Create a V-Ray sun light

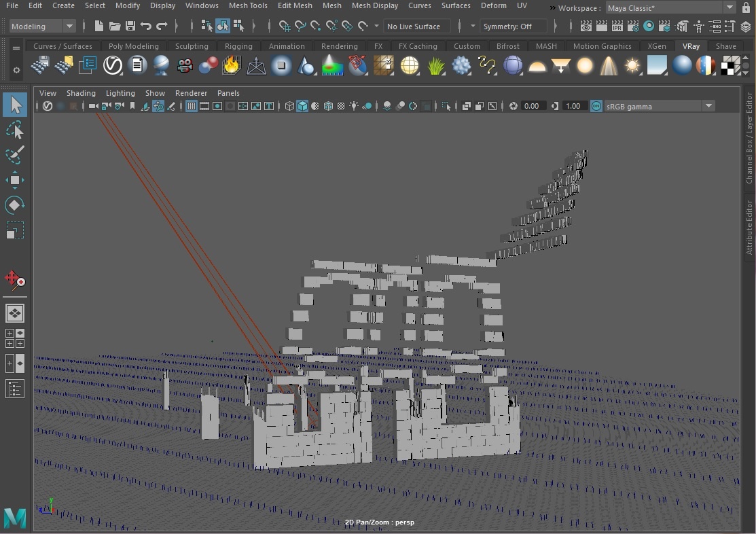pyautogui.click(x=632, y=65)
